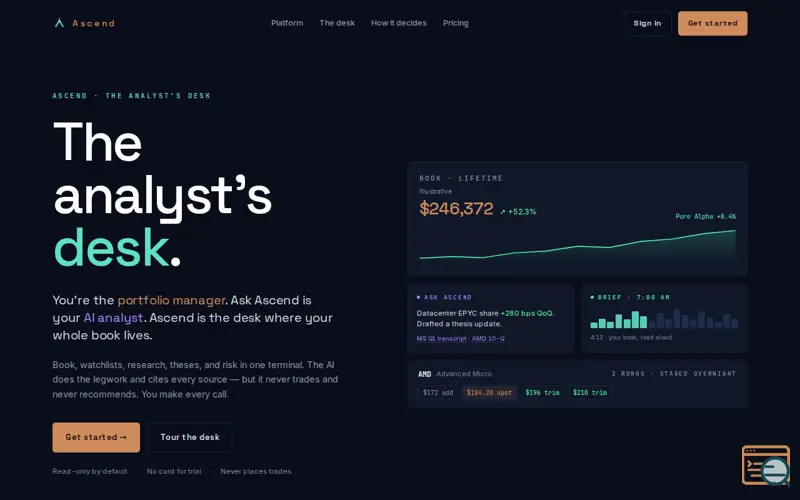The width and height of the screenshot is (800, 500).
Task: Click the ASK ASCEND card heading
Action: [448, 297]
